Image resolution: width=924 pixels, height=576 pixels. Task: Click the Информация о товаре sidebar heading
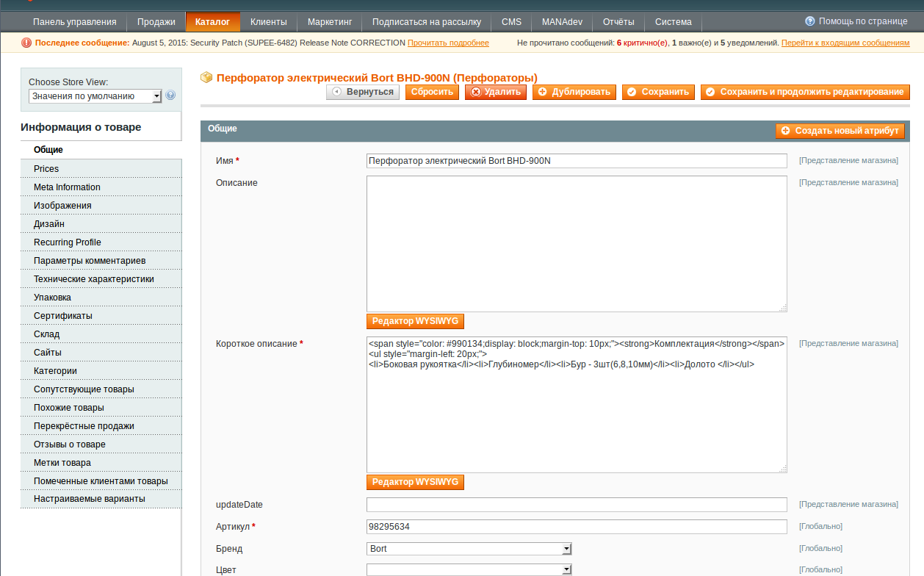tap(81, 127)
